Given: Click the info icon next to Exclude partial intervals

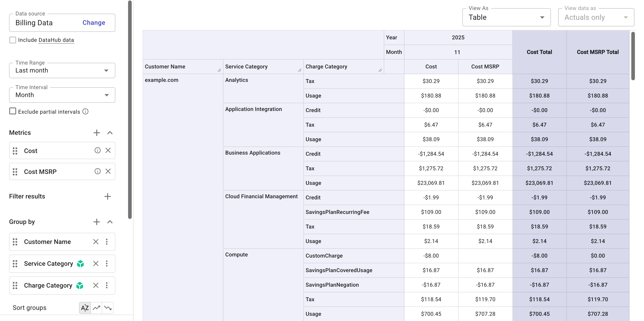Looking at the screenshot, I should 85,112.
